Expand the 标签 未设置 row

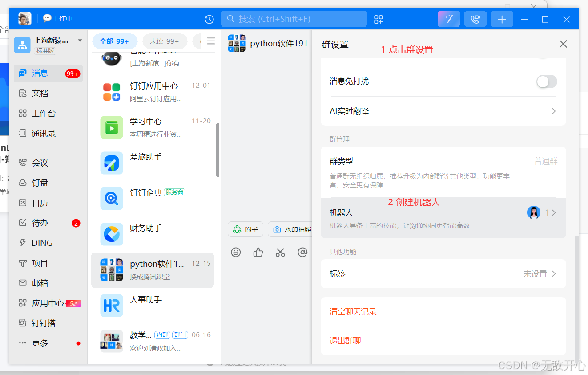point(443,274)
